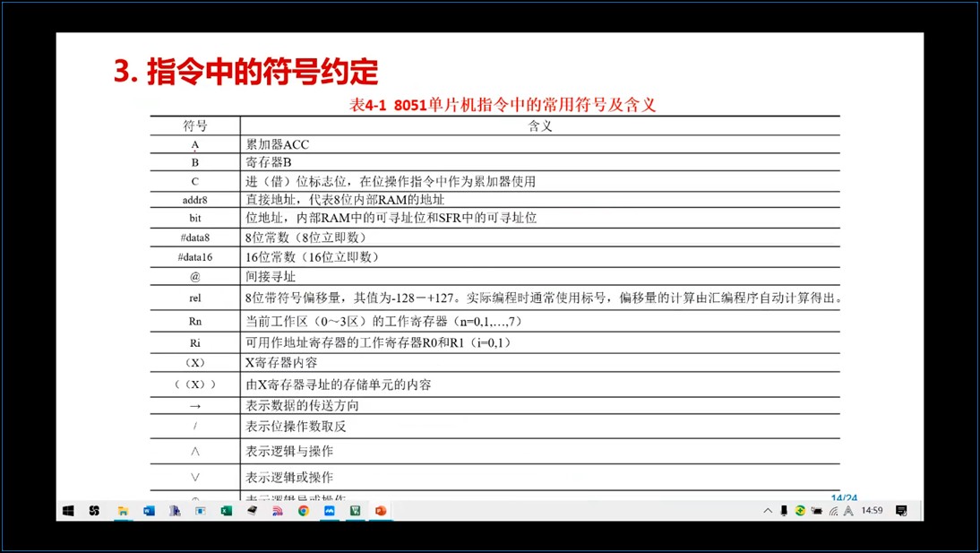Show hidden system tray icons
This screenshot has height=553, width=980.
pyautogui.click(x=768, y=511)
